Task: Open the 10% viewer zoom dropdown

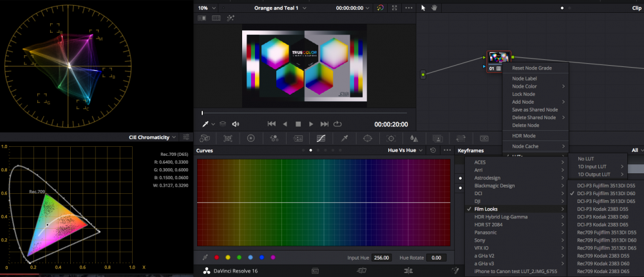Action: tap(207, 8)
